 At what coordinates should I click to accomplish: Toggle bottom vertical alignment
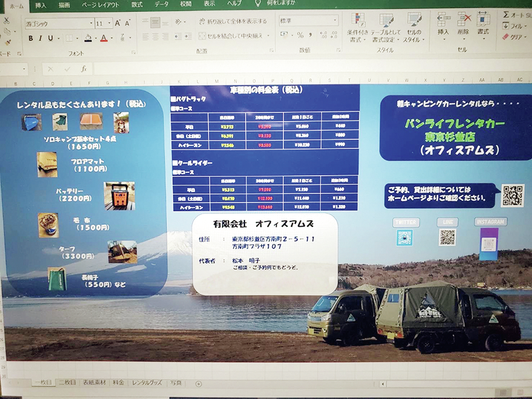click(165, 23)
